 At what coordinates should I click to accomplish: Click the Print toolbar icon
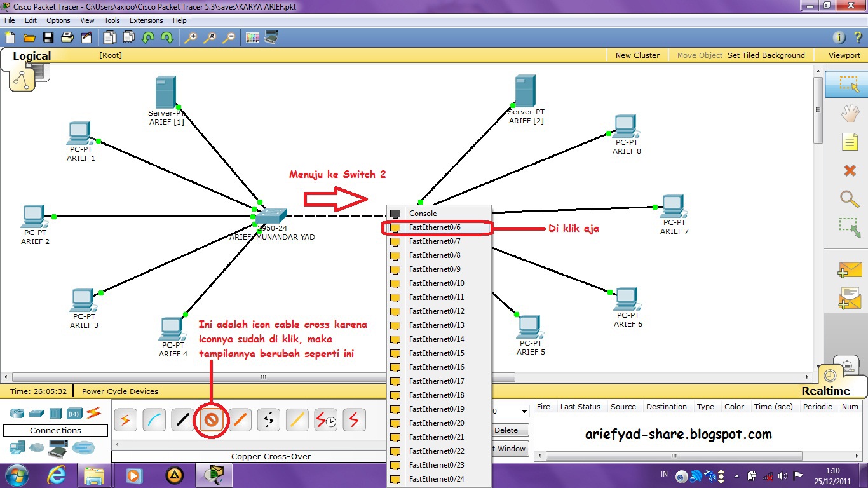(x=67, y=37)
